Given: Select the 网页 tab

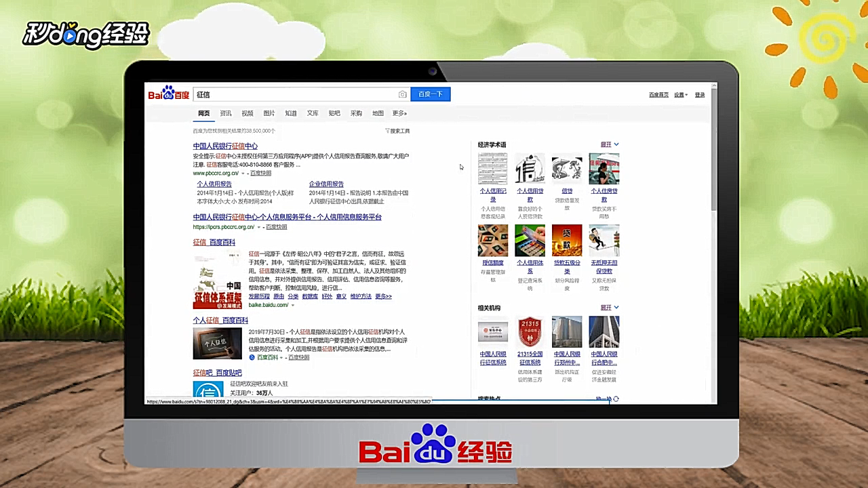Looking at the screenshot, I should [x=204, y=113].
